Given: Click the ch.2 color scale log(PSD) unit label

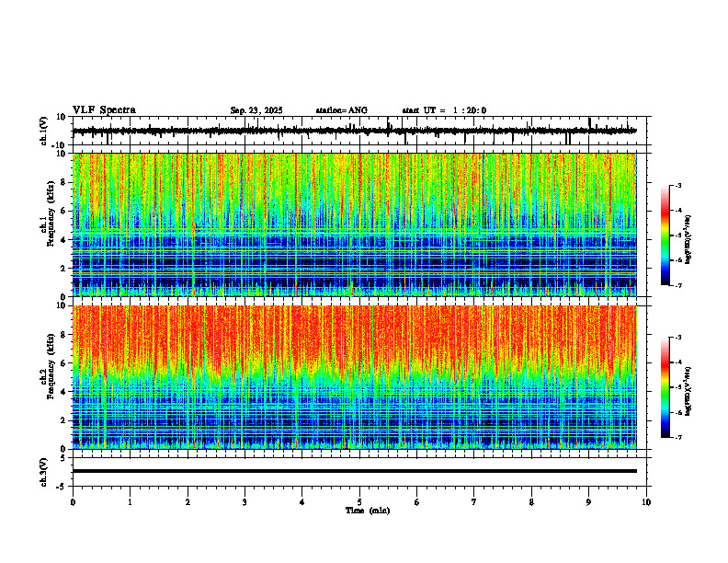Looking at the screenshot, I should pyautogui.click(x=689, y=391).
